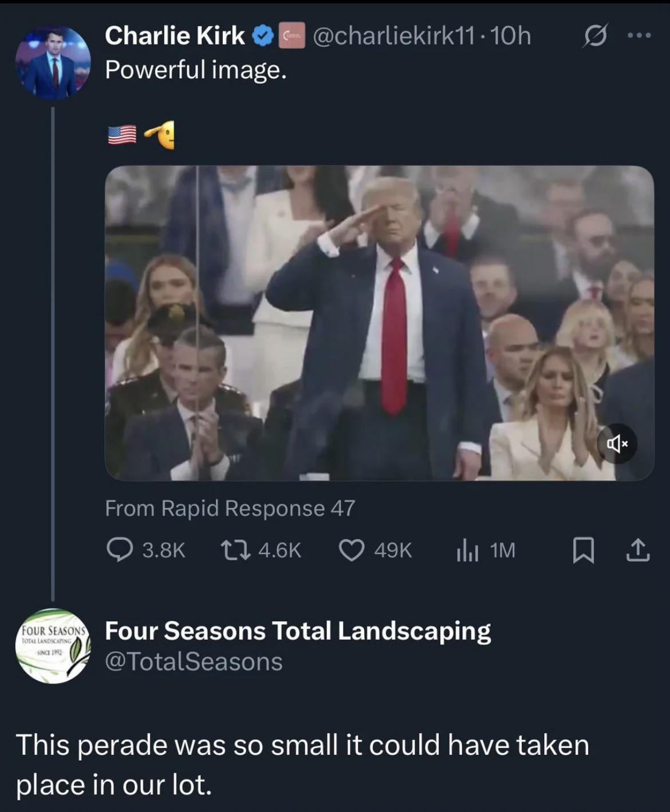Like the tweet with the heart icon
The image size is (670, 812).
point(351,550)
